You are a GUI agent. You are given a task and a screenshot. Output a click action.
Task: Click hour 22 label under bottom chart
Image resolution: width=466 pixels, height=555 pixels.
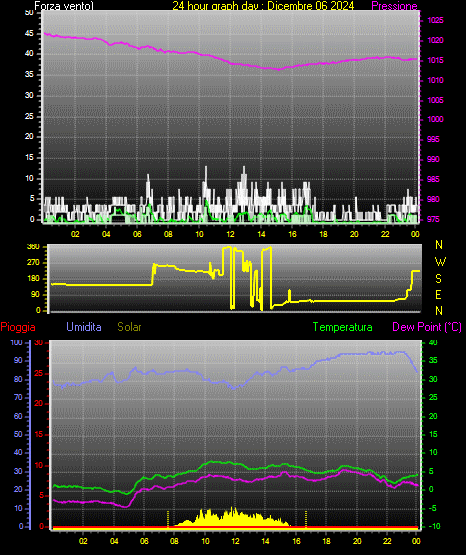click(387, 541)
